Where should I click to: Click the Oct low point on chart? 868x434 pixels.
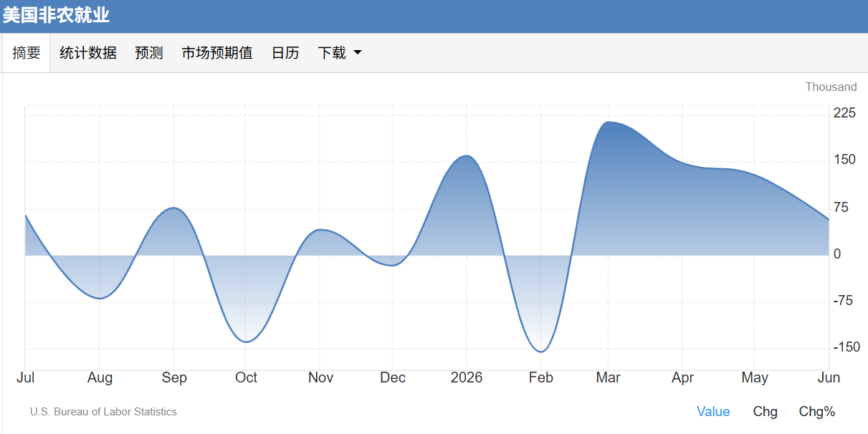coord(246,342)
